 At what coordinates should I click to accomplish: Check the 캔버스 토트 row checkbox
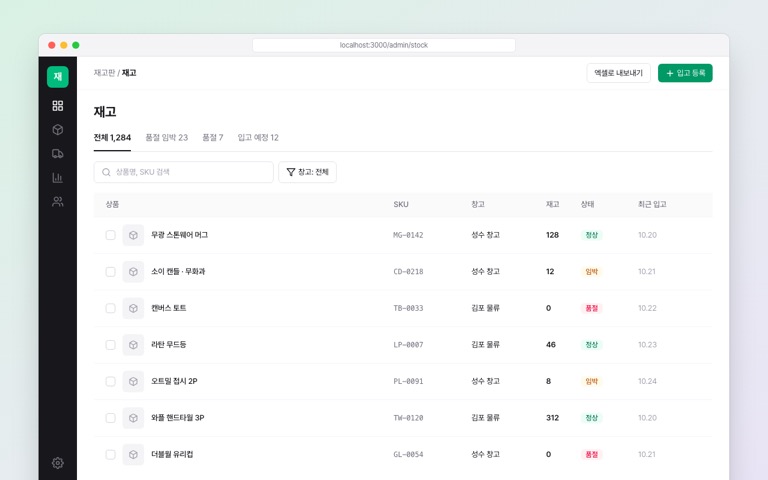click(x=111, y=308)
